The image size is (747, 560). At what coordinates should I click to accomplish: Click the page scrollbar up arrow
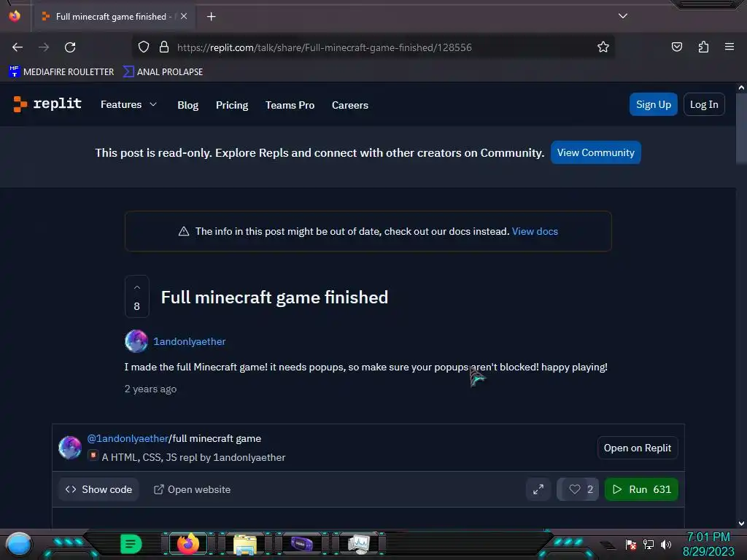(x=741, y=87)
